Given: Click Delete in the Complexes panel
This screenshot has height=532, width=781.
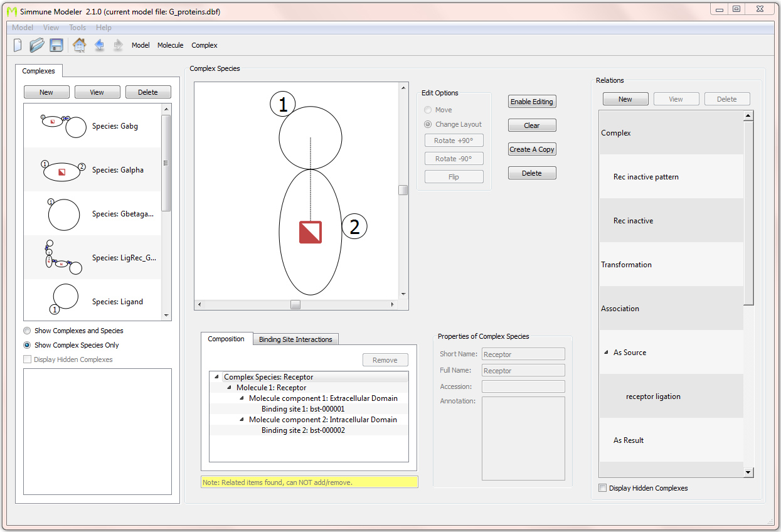Looking at the screenshot, I should [x=148, y=92].
